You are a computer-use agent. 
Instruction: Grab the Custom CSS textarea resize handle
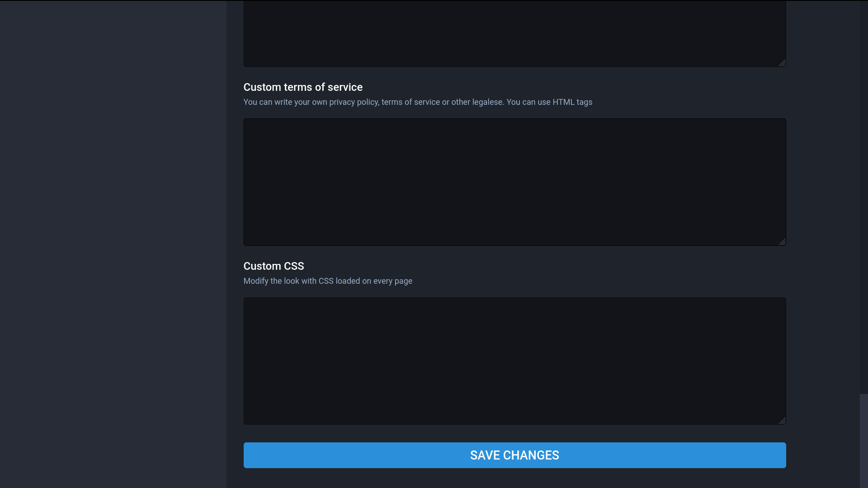(x=782, y=421)
